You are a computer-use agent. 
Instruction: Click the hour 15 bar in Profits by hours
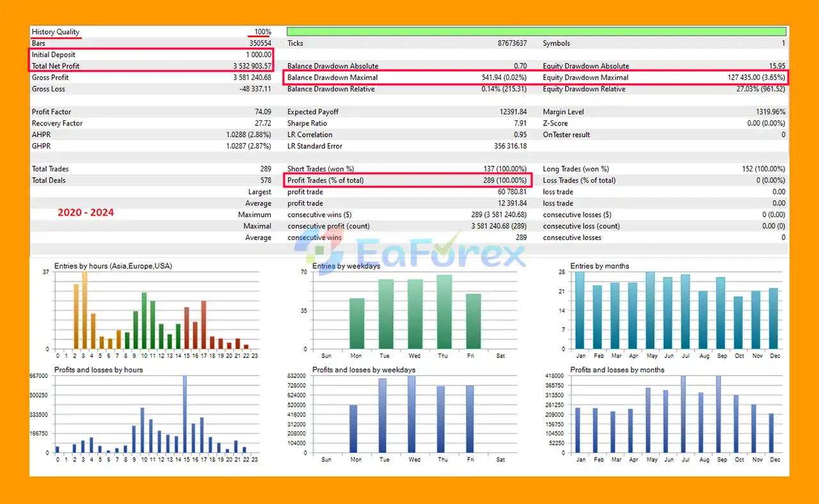pos(185,414)
